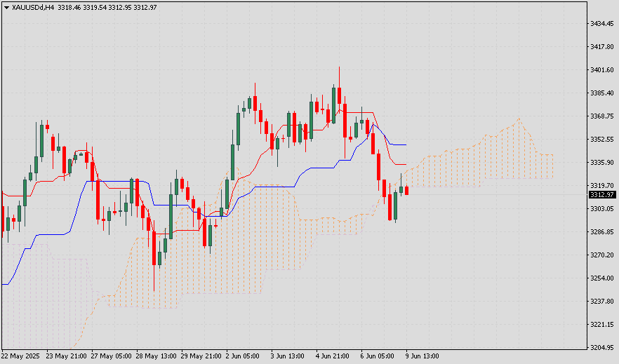Click the 3 Jun 13:00 time label

[x=288, y=356]
